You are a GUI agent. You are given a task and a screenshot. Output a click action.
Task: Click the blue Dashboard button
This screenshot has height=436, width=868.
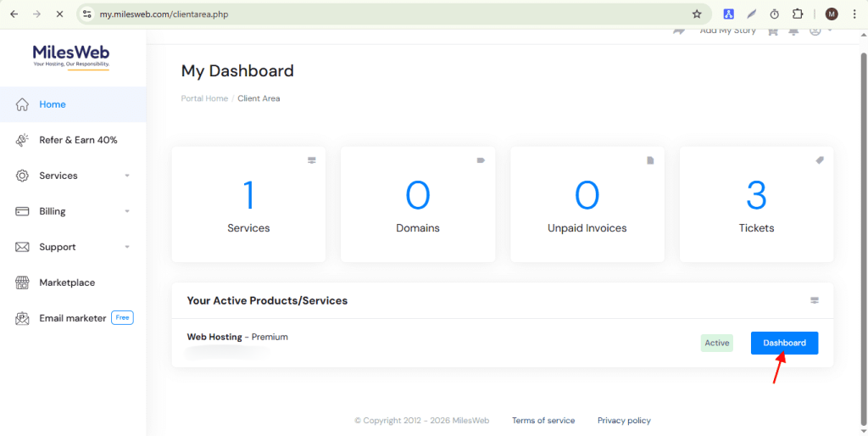[784, 343]
